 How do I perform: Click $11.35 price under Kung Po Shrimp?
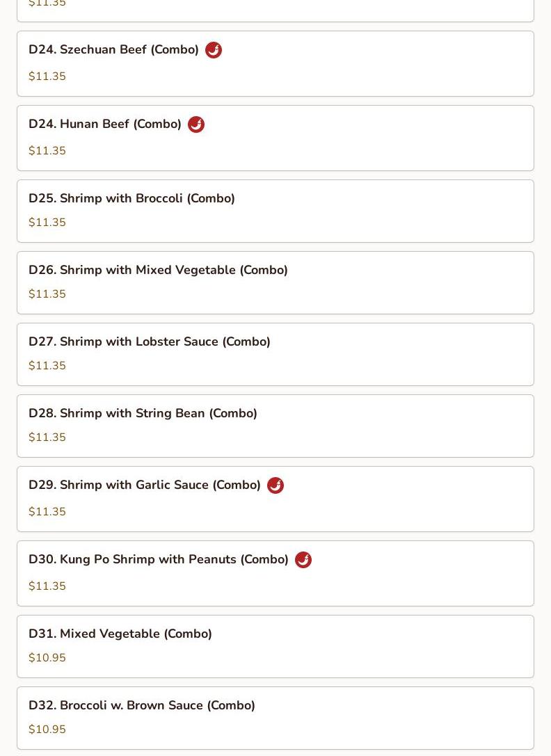click(47, 586)
